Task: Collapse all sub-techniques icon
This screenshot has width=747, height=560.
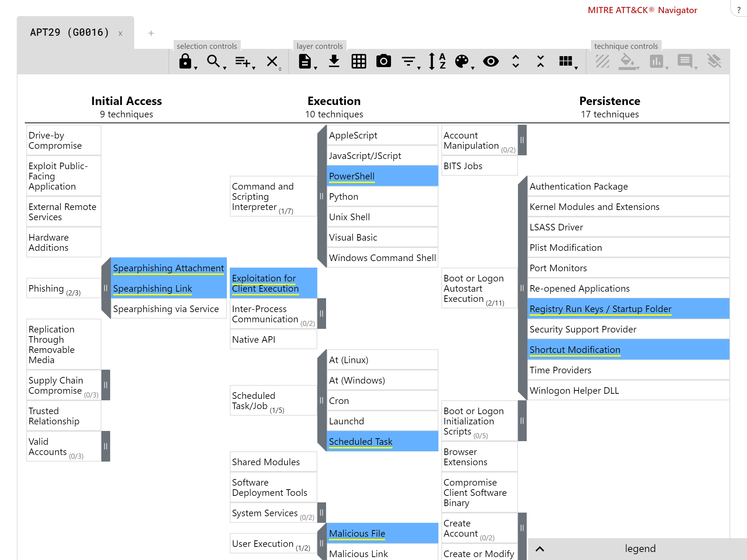Action: click(x=541, y=61)
